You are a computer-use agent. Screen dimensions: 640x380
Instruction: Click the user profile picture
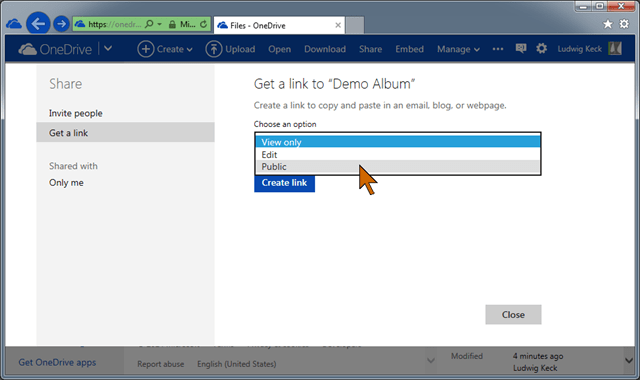point(615,49)
